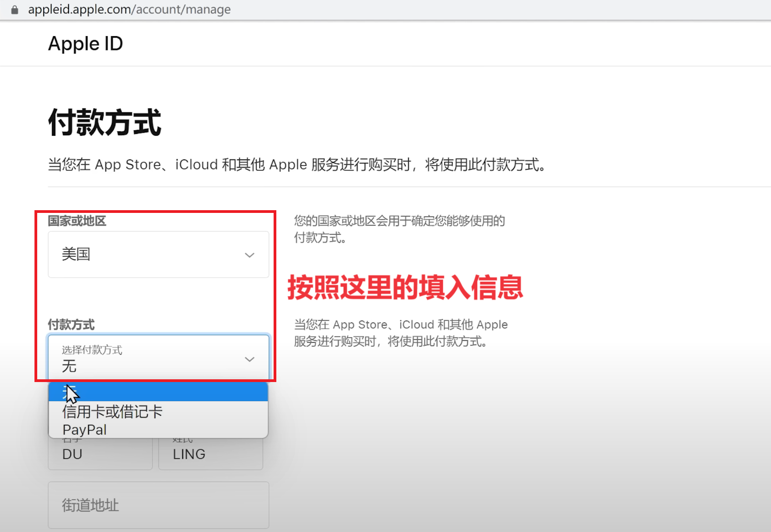
Task: Select the highlighted 无 option in the list
Action: [x=158, y=392]
